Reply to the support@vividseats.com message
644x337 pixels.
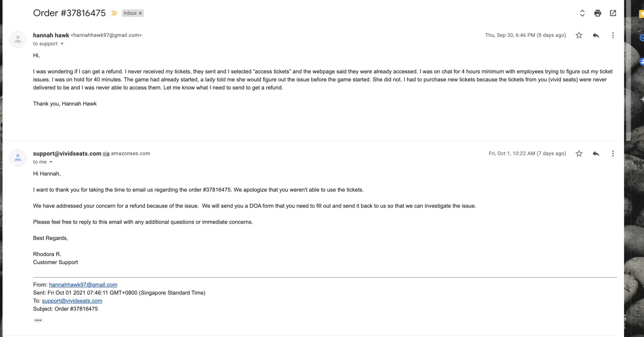tap(596, 154)
